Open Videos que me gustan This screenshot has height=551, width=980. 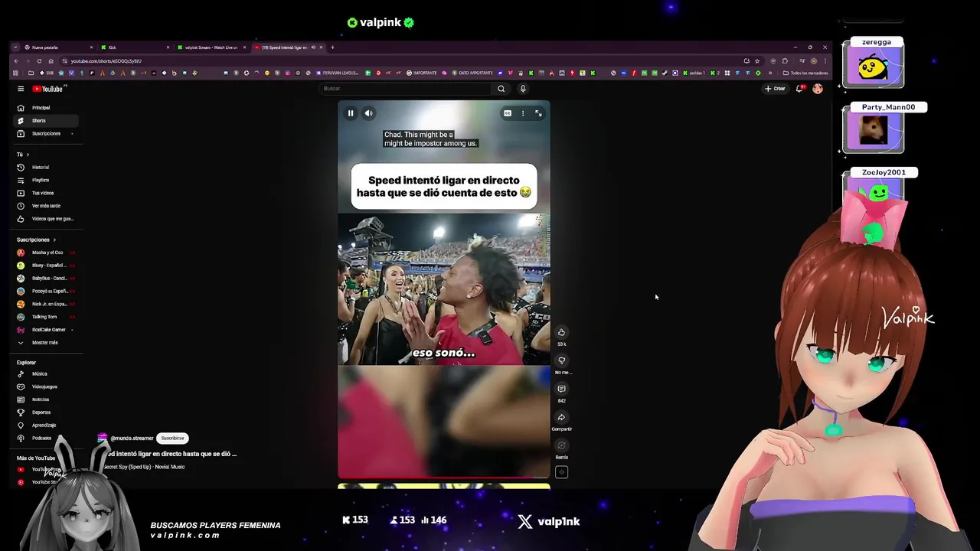(x=46, y=219)
